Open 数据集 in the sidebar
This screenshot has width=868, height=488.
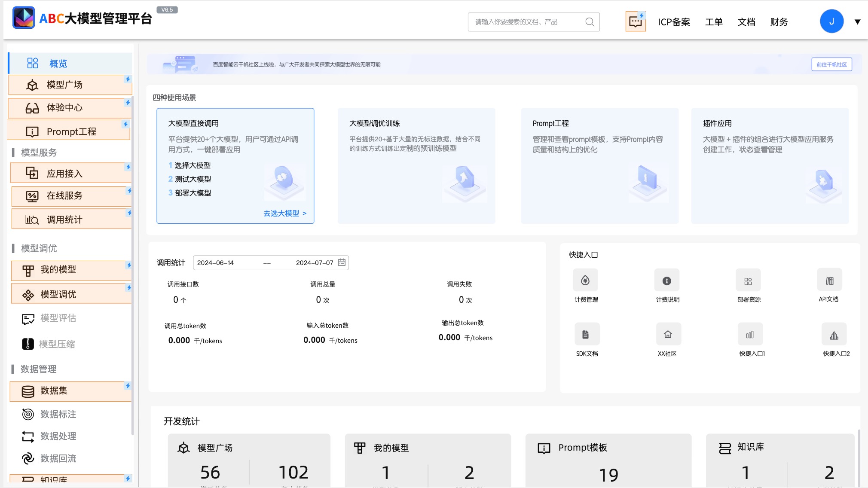(x=70, y=391)
